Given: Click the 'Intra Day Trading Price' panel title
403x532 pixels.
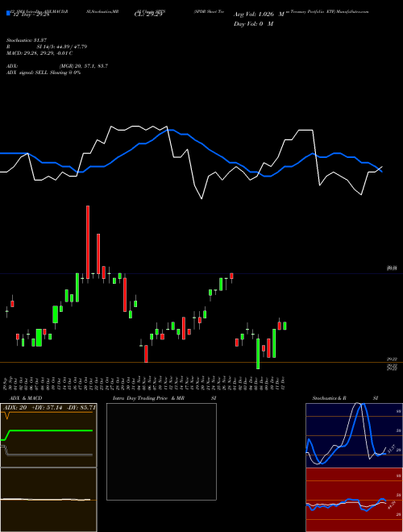Looking at the screenshot, I should click(x=140, y=398).
